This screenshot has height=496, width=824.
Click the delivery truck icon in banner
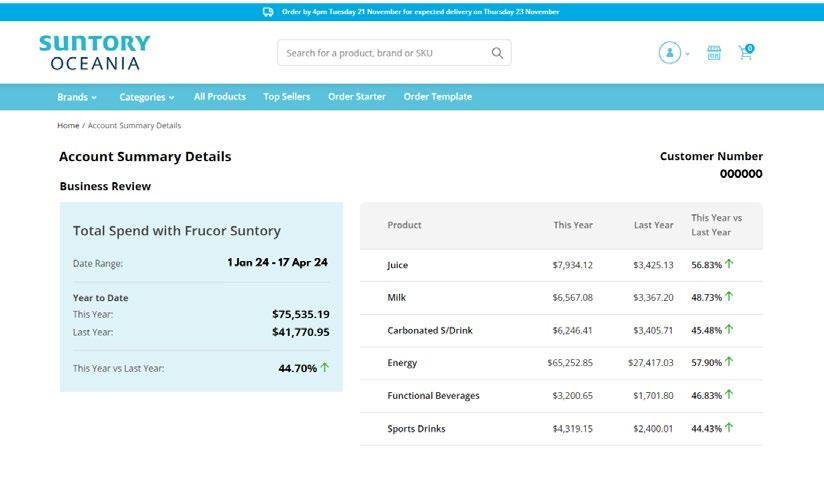click(268, 12)
